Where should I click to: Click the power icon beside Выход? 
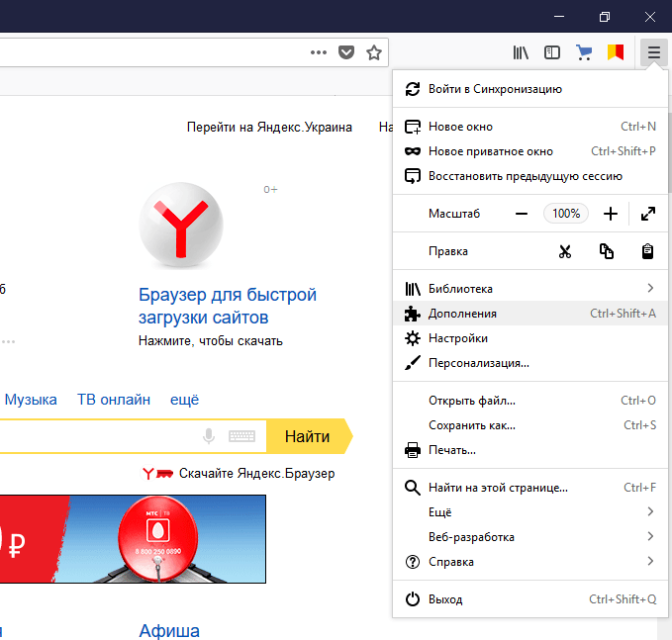click(x=413, y=599)
